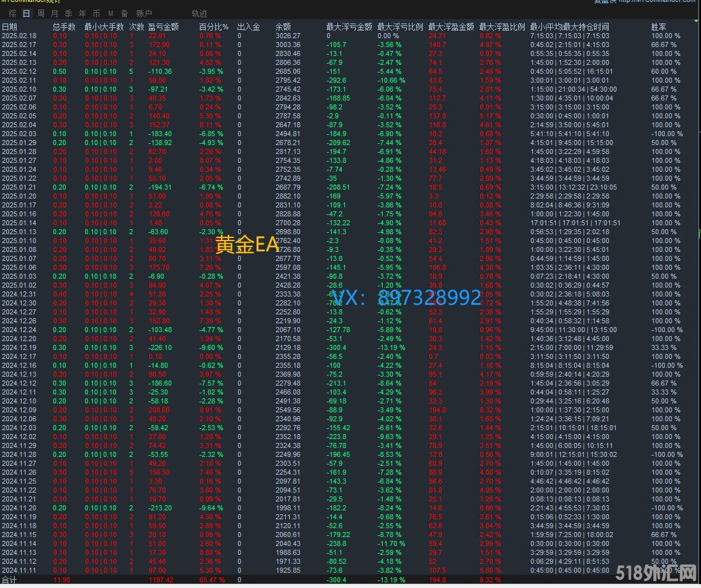Click the 胜率 win rate column header

[x=658, y=27]
